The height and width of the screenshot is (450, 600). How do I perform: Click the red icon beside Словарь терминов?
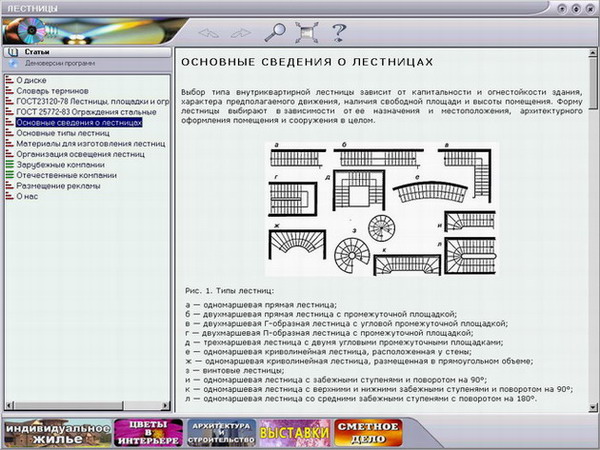point(9,91)
